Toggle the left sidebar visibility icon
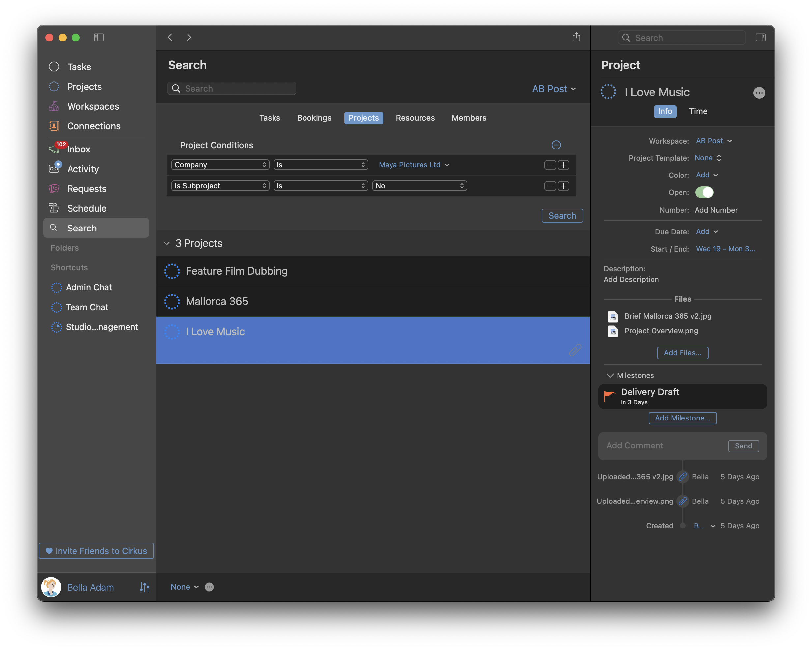812x650 pixels. [x=99, y=37]
